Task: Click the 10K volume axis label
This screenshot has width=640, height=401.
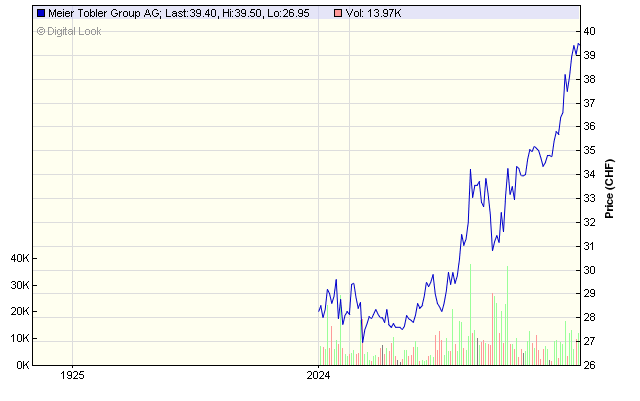Action: pos(20,339)
